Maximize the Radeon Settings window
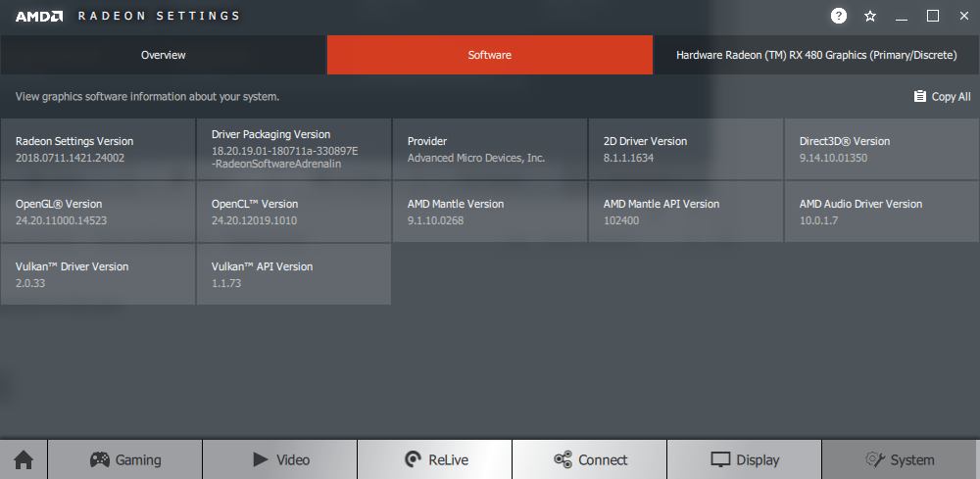This screenshot has height=479, width=980. click(933, 17)
